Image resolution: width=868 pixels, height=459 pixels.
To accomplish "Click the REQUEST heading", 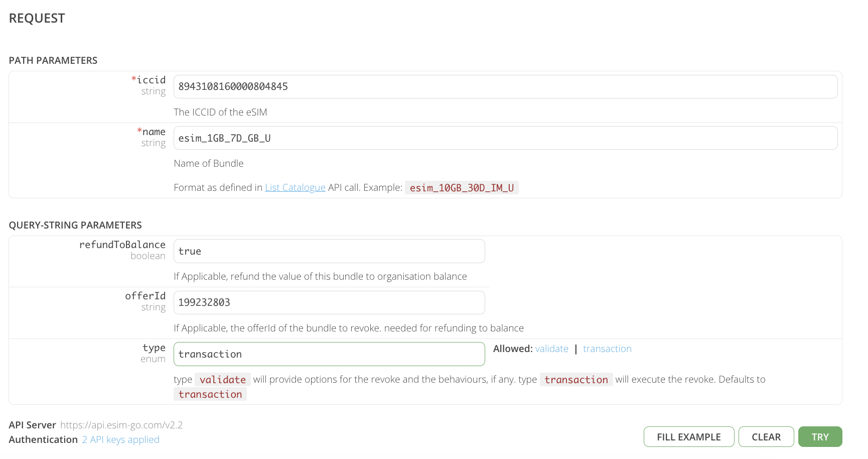I will pyautogui.click(x=37, y=18).
